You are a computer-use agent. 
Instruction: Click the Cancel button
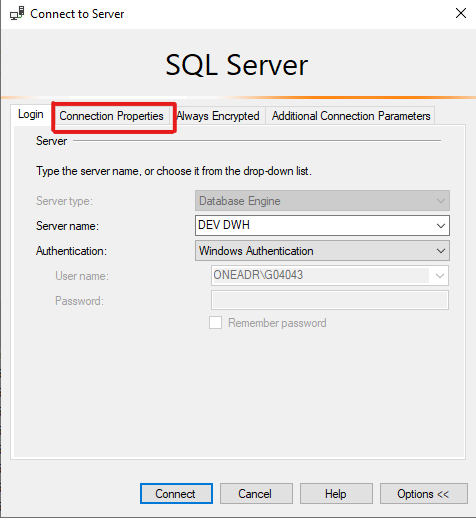(256, 493)
